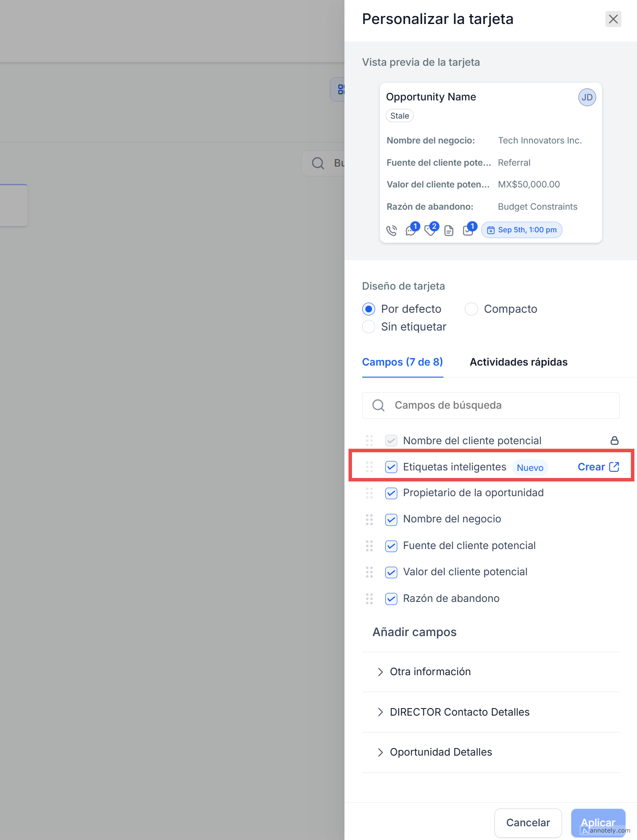Click the tasks checkmark icon on card preview

tap(468, 231)
